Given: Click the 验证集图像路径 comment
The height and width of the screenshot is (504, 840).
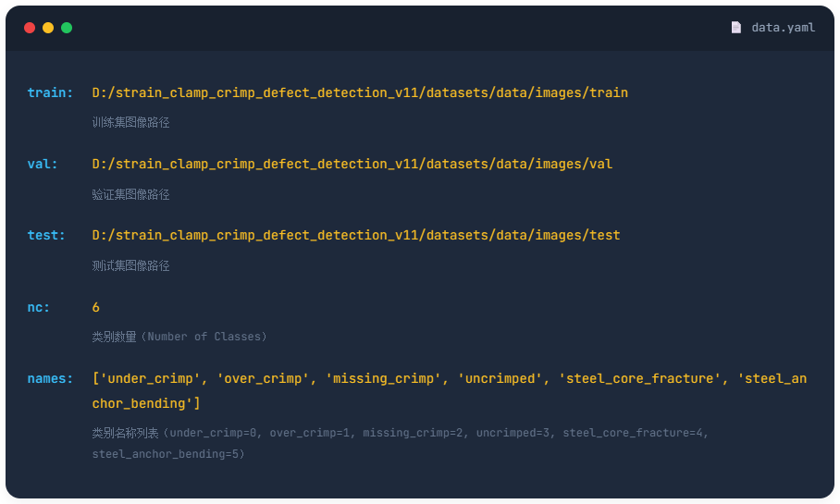Looking at the screenshot, I should click(x=130, y=194).
